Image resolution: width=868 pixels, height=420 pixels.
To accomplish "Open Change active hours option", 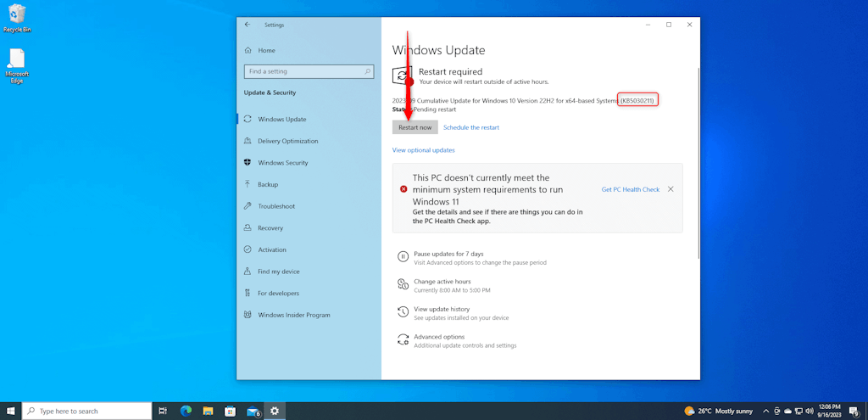I will pyautogui.click(x=442, y=282).
